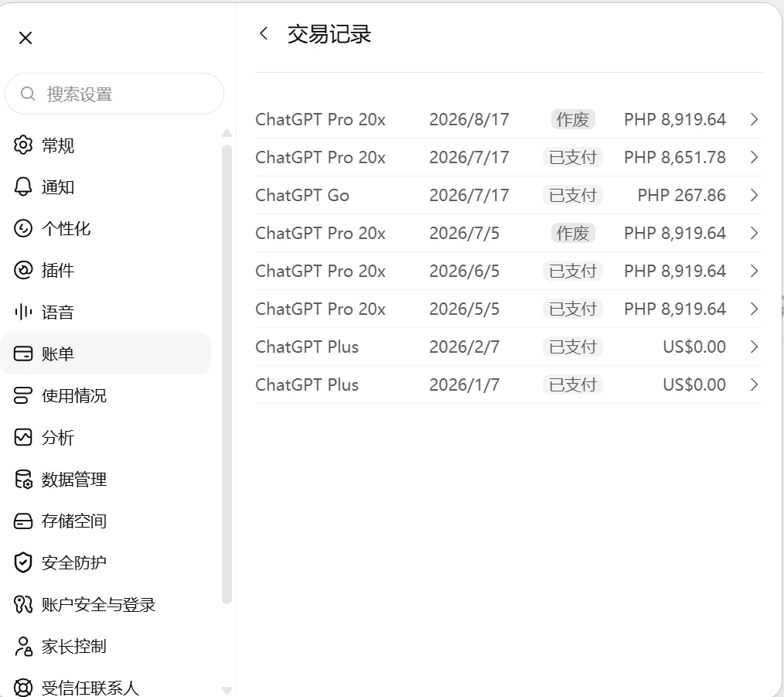Click the 个性化 personalization icon

click(x=23, y=229)
